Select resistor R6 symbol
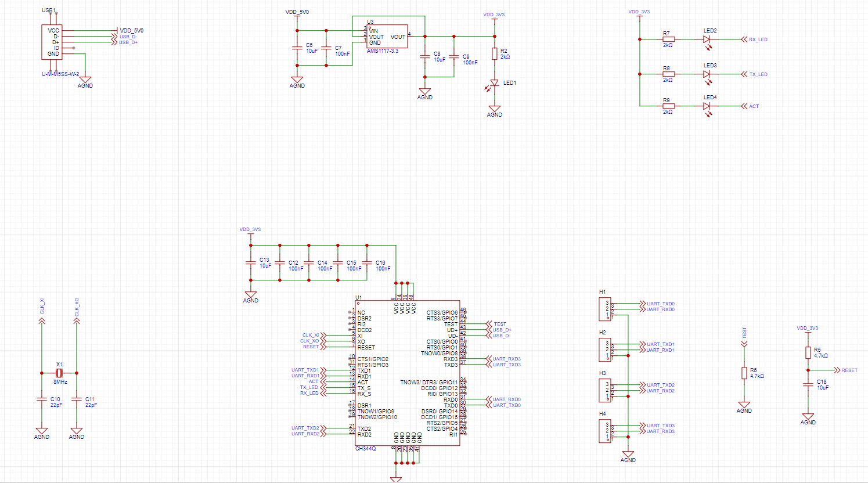The width and height of the screenshot is (868, 483). (x=744, y=373)
